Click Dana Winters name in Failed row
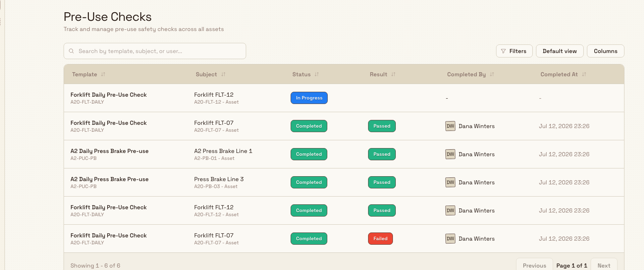 [476, 239]
